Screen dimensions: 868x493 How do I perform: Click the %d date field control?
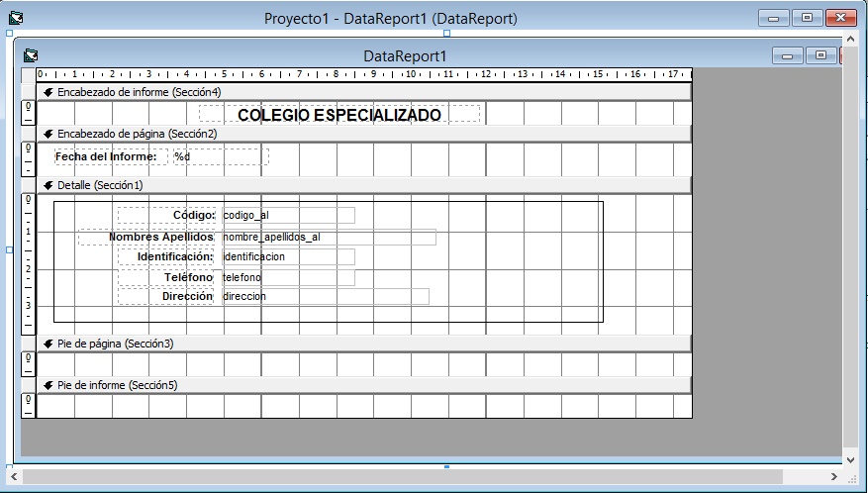pyautogui.click(x=220, y=156)
